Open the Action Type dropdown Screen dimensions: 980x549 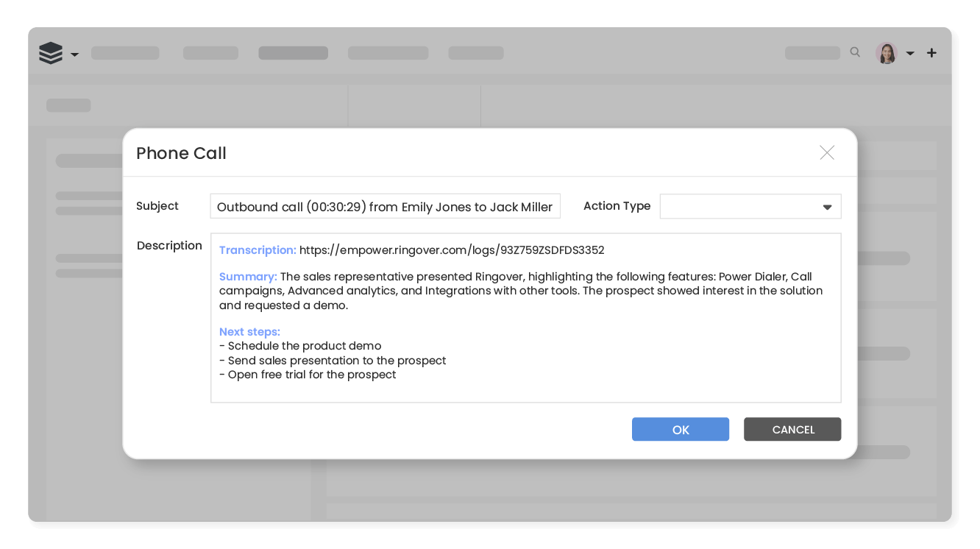750,207
